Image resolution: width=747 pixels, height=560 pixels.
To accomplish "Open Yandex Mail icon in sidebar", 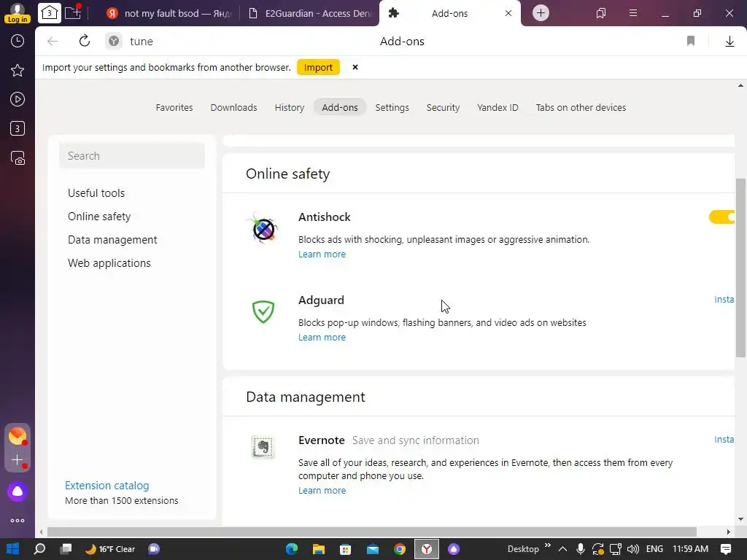I will (x=18, y=436).
